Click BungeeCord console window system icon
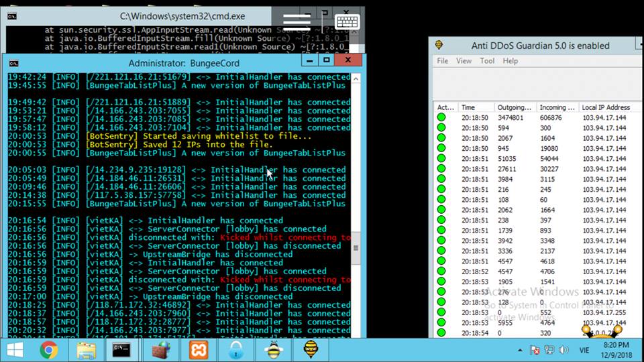 coord(14,63)
